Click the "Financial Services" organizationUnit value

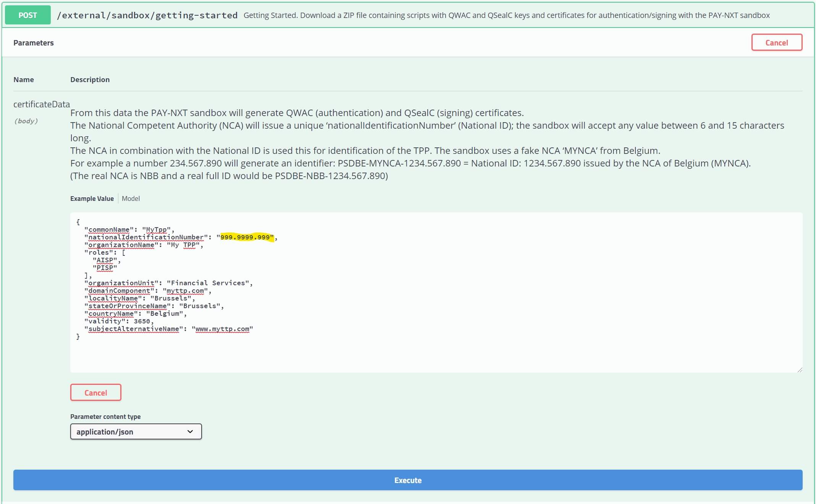click(x=208, y=283)
